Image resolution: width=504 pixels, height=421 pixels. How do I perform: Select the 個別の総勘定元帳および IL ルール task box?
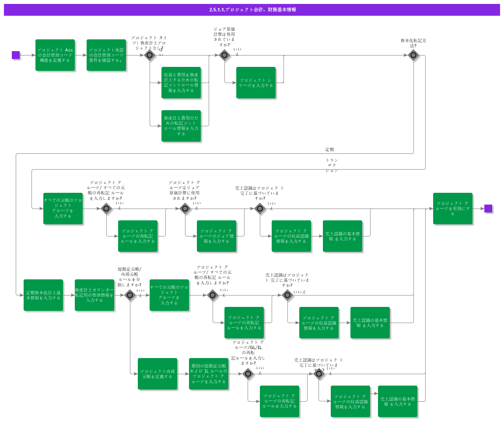pos(209,374)
